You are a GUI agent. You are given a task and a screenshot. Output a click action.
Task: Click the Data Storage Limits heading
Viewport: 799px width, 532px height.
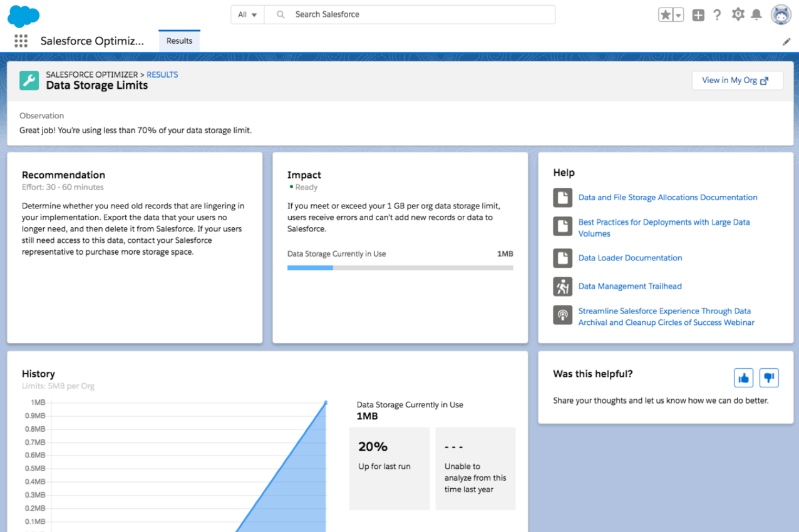tap(97, 86)
